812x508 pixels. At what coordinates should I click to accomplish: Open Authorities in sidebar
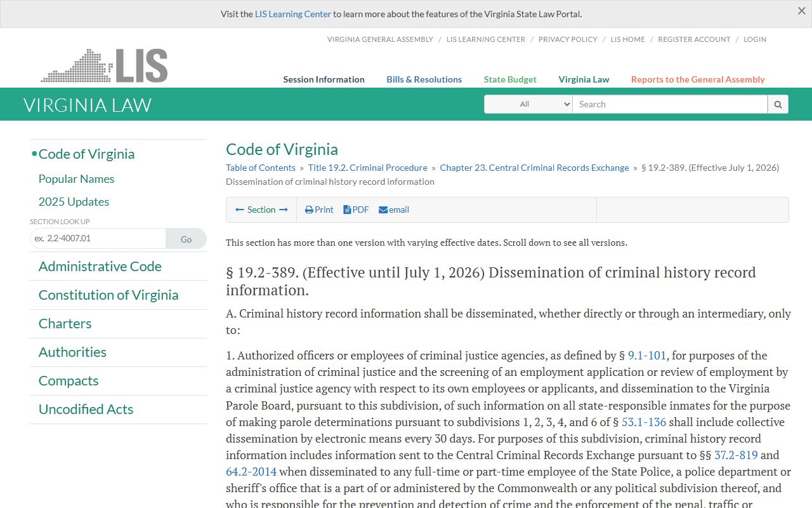pos(72,352)
